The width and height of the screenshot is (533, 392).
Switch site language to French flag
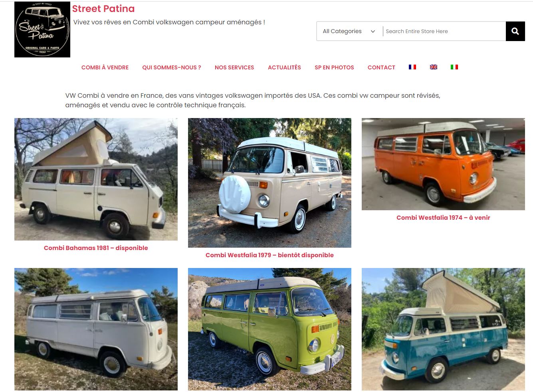tap(412, 67)
